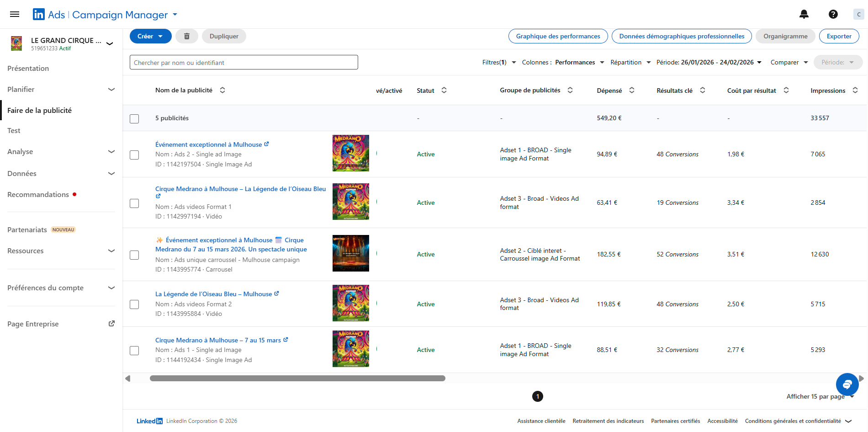The width and height of the screenshot is (868, 432).
Task: Open ad link Cirque Medrano à Mulhouse – 7 au 15 mars
Action: point(218,340)
